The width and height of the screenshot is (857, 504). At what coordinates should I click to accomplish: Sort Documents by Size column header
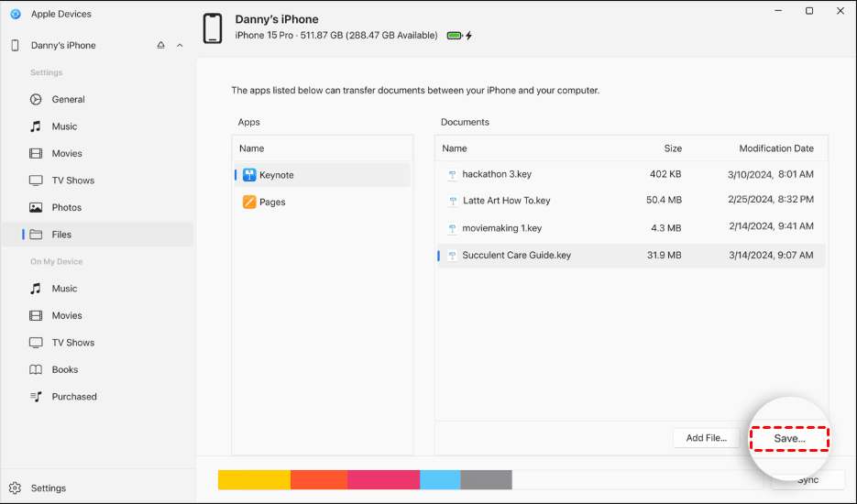(673, 148)
